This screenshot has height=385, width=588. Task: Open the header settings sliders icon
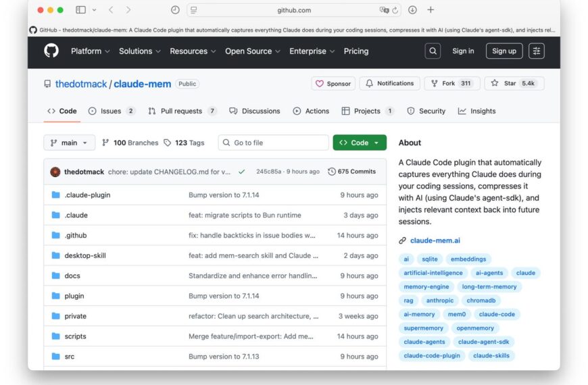click(x=536, y=51)
